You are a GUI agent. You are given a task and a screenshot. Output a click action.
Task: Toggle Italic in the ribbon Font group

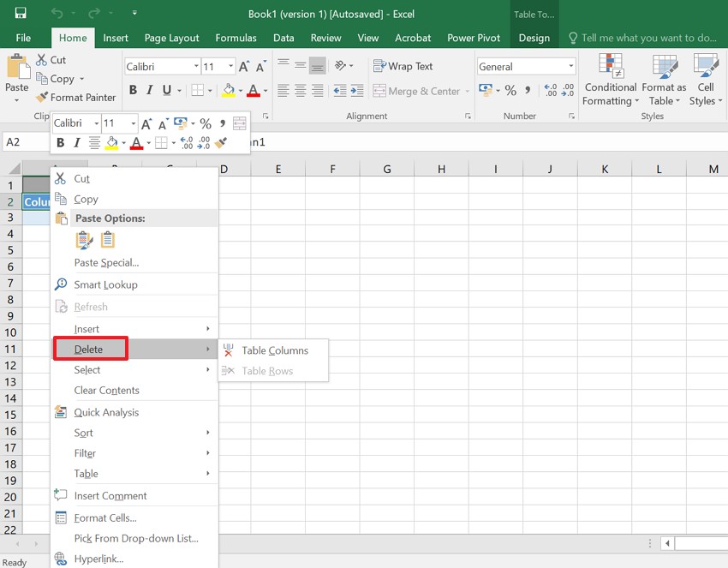point(150,90)
